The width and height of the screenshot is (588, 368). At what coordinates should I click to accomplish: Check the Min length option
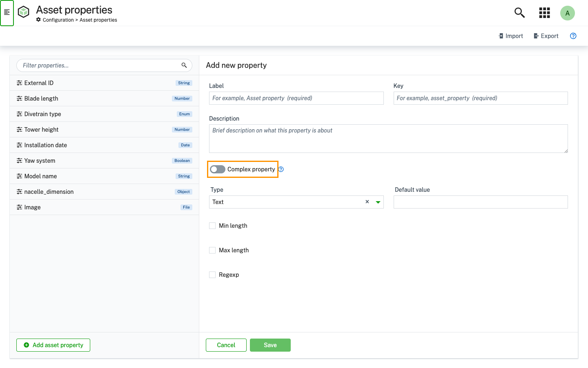coord(212,225)
